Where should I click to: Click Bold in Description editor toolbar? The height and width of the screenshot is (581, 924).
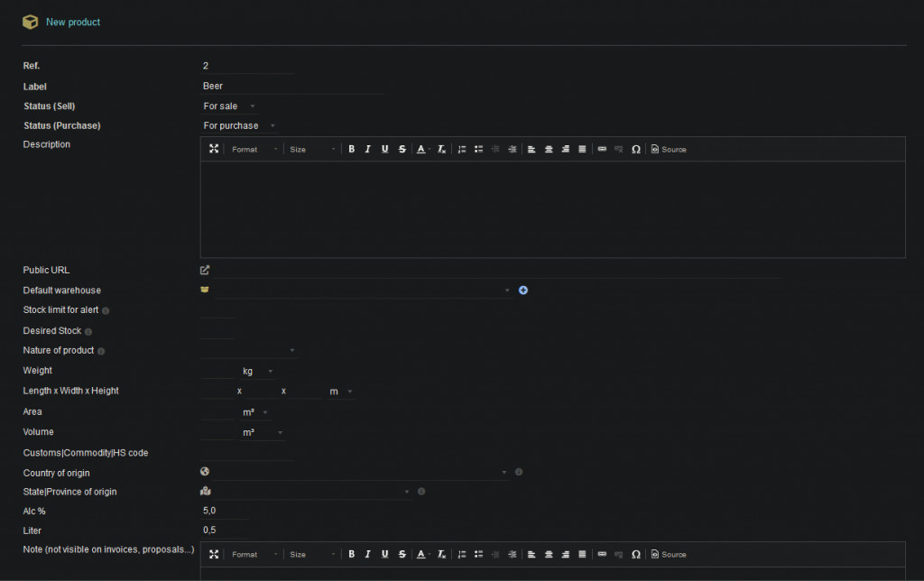[x=351, y=149]
